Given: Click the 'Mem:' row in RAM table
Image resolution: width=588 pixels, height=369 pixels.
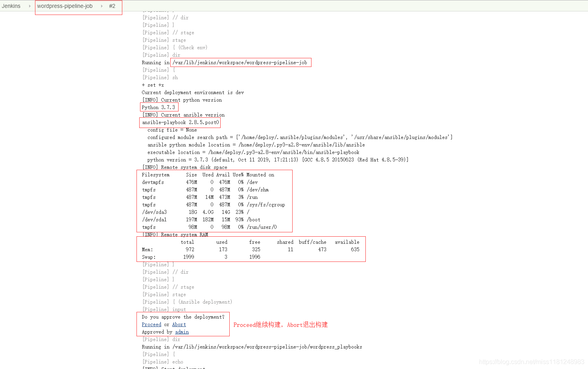Looking at the screenshot, I should point(251,250).
